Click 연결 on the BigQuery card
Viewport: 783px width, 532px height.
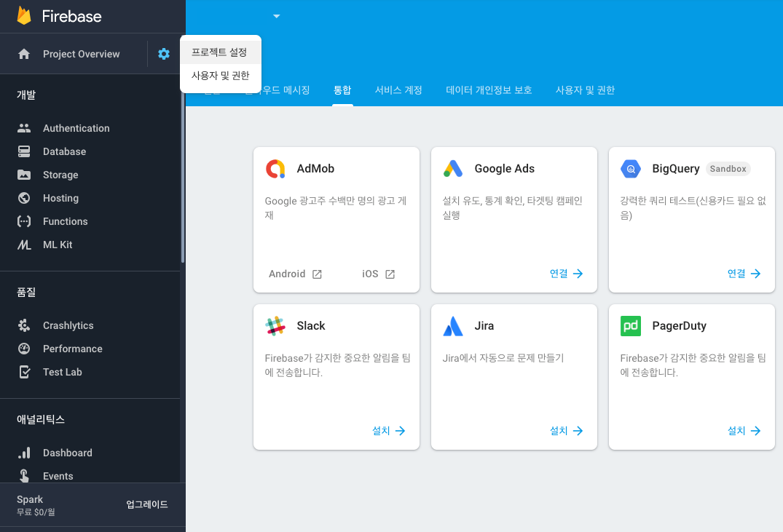[x=744, y=274]
